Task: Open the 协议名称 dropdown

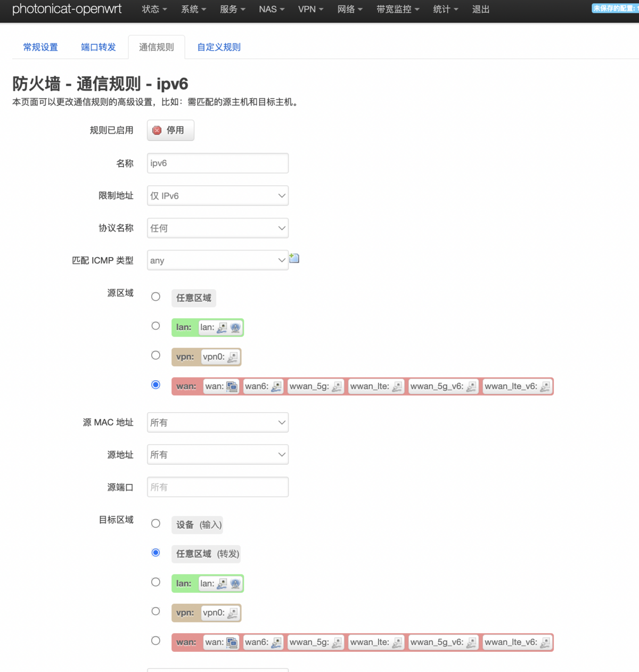Action: coord(217,228)
